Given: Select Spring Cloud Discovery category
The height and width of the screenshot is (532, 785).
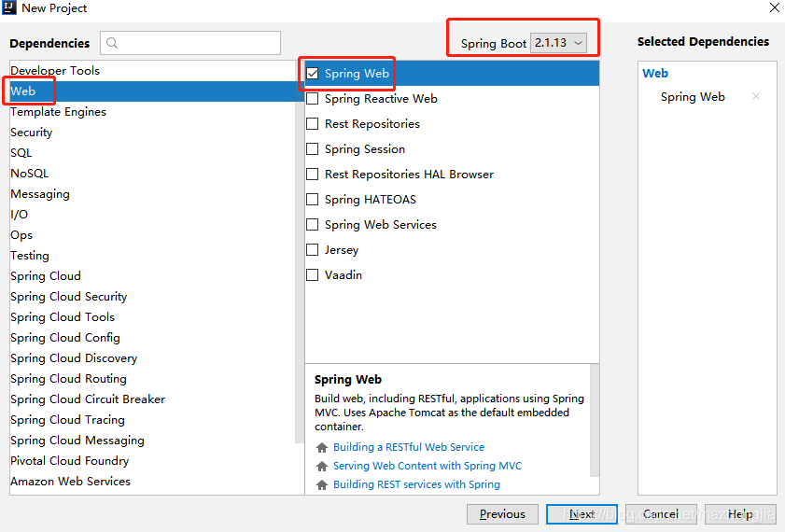Looking at the screenshot, I should pos(153,357).
